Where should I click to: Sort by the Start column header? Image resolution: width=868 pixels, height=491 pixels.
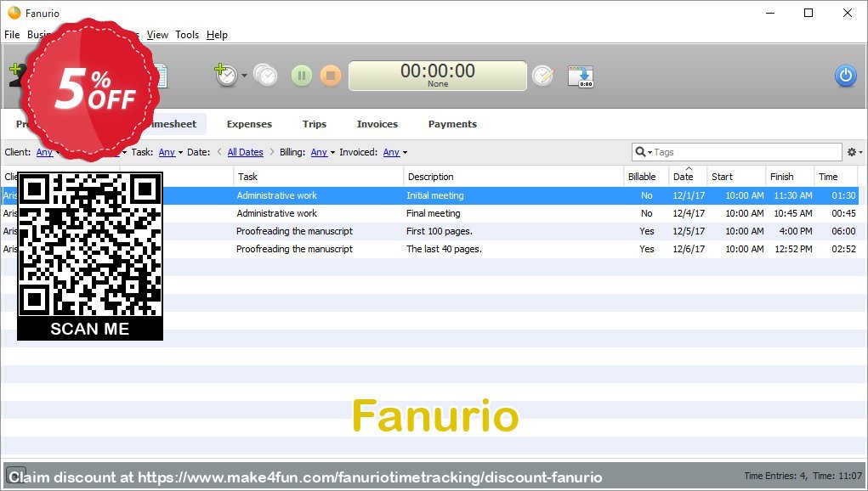[x=736, y=177]
